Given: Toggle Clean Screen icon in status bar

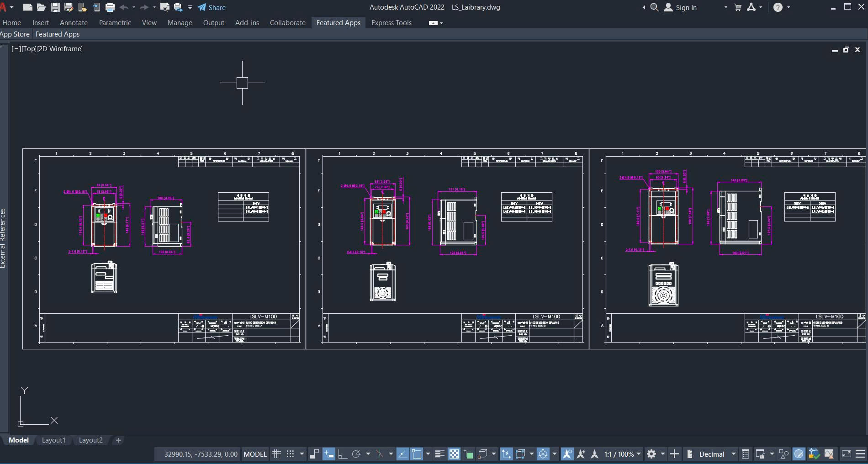Looking at the screenshot, I should coord(847,454).
